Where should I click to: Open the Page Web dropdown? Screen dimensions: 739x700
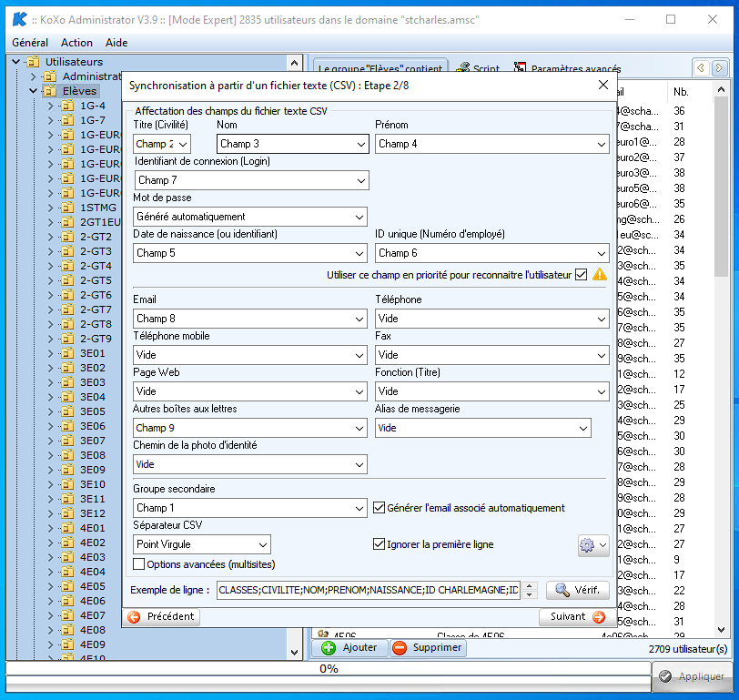point(250,391)
